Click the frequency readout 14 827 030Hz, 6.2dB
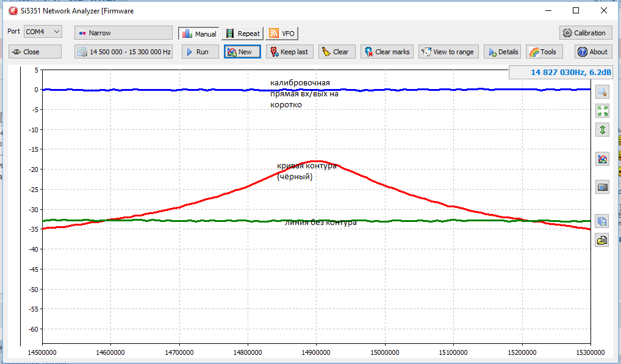The image size is (621, 364). (x=561, y=72)
